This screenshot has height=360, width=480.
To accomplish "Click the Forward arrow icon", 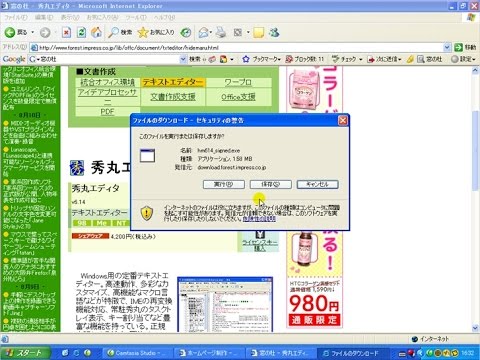I will click(x=45, y=32).
